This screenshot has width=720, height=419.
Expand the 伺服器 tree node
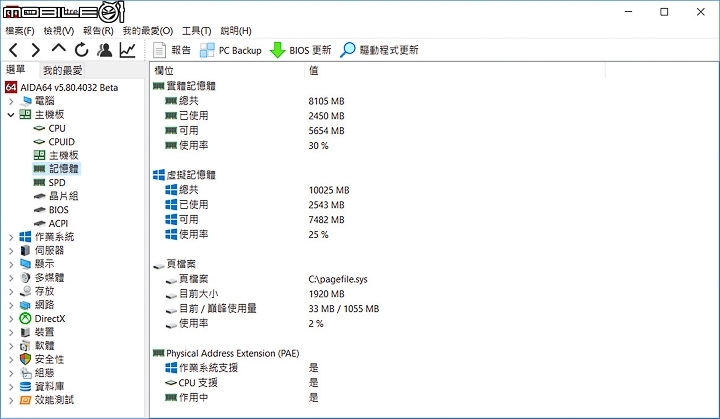(x=11, y=251)
